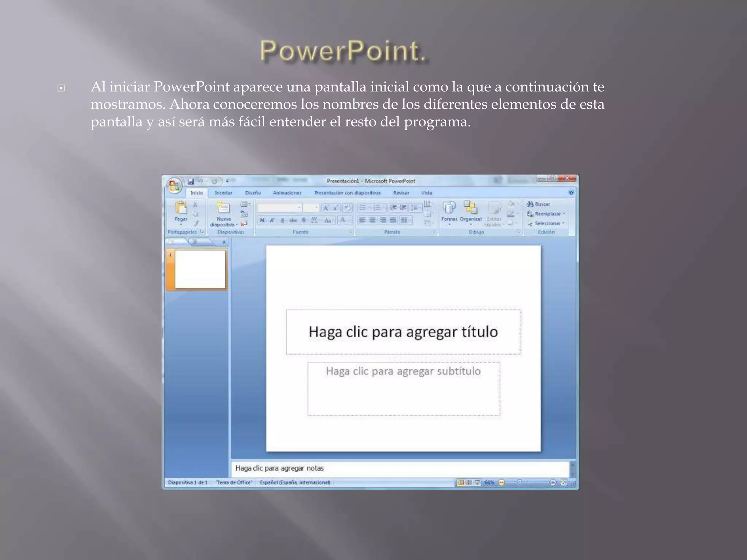Align text left in Párrafo group
The width and height of the screenshot is (747, 560).
pyautogui.click(x=362, y=220)
